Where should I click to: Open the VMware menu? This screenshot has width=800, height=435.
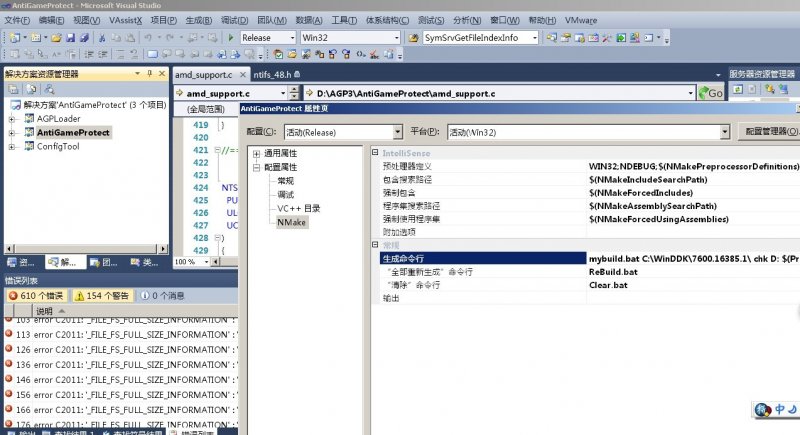point(581,20)
